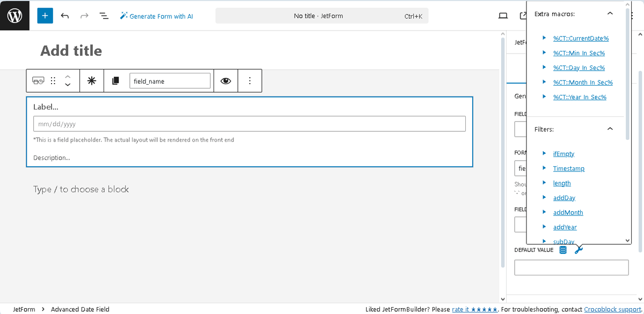Collapse the Filters section
Screen dimensions: 644x314
[x=610, y=129]
